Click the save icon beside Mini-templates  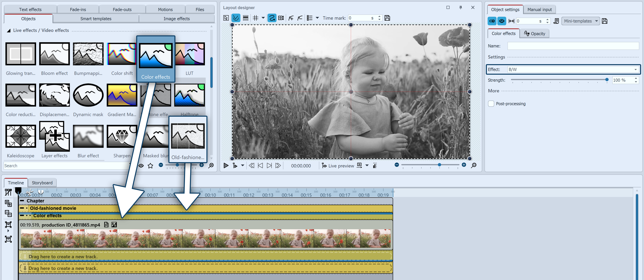click(x=604, y=21)
